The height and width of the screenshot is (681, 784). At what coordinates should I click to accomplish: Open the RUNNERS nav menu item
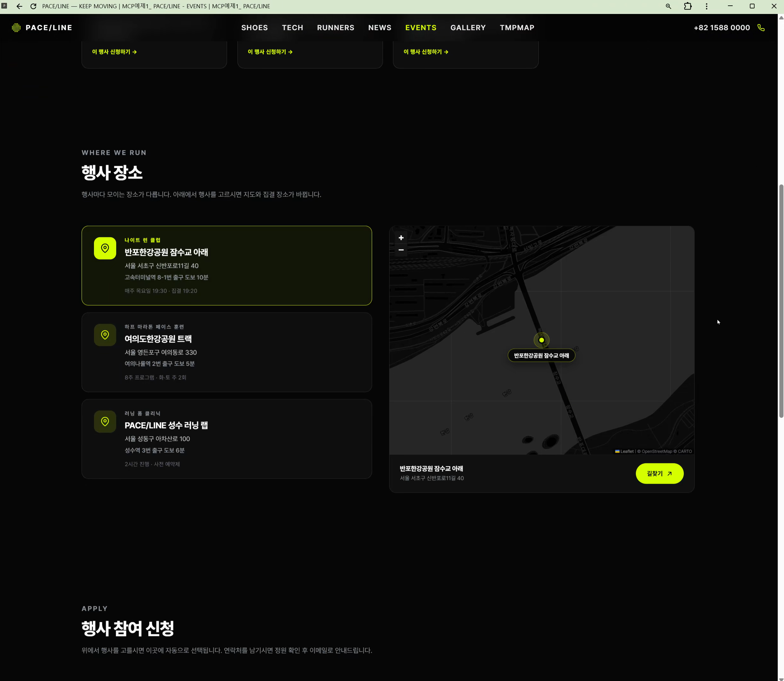pyautogui.click(x=336, y=28)
